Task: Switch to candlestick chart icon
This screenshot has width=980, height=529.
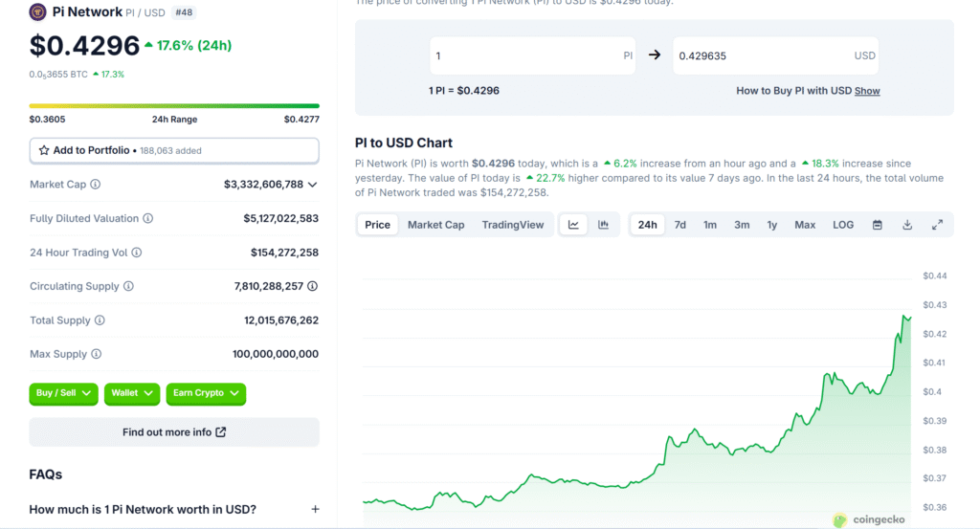Action: 603,225
